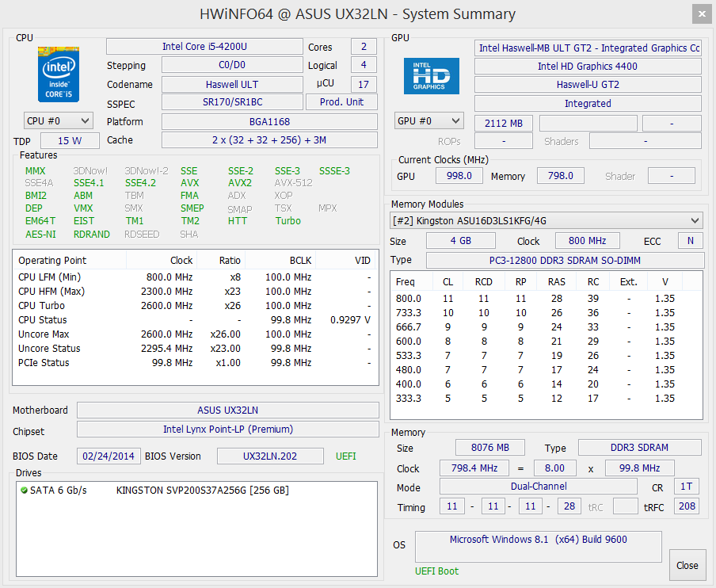This screenshot has width=716, height=588.
Task: Click the PC3-12800 DDR3 SDRAM SO-DIMM field
Action: coord(565,261)
